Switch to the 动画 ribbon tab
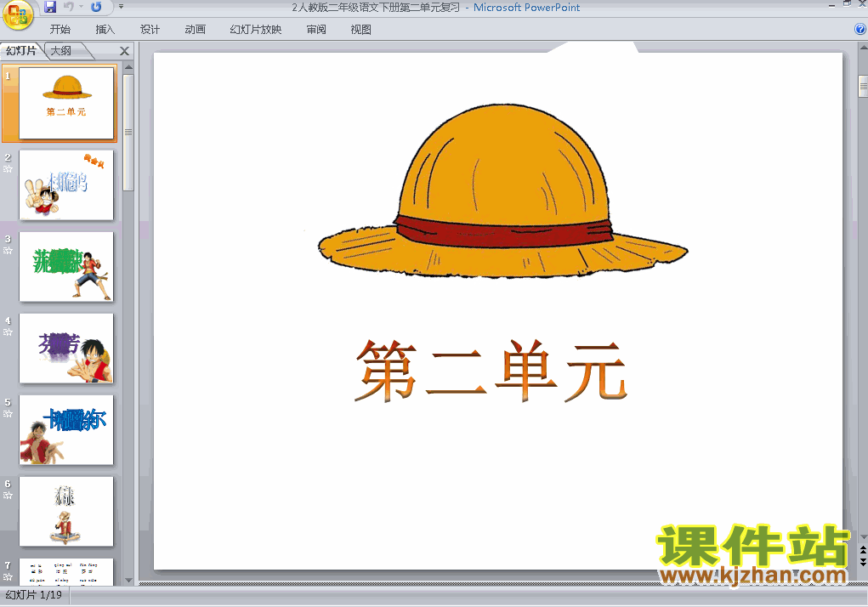Image resolution: width=868 pixels, height=607 pixels. click(195, 29)
